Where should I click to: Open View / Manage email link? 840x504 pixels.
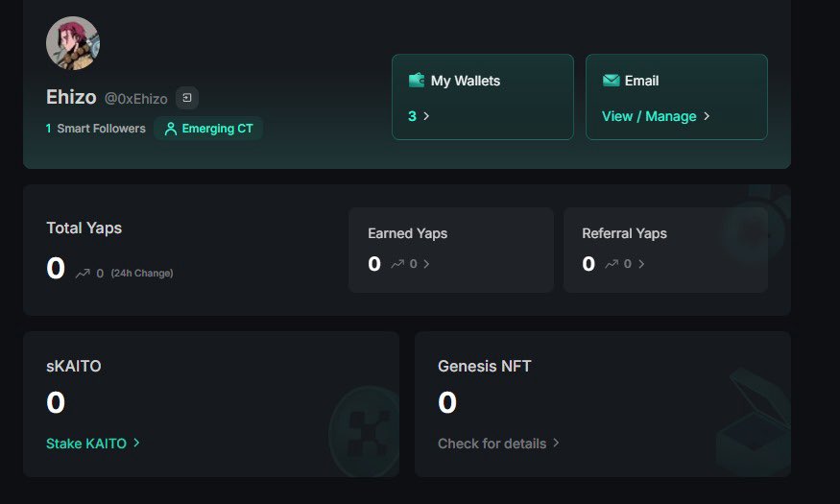(649, 116)
